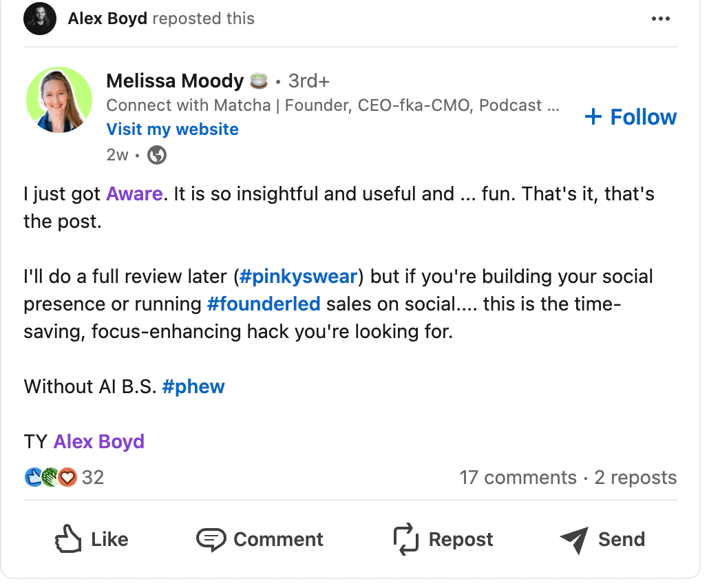Viewport: 709px width, 588px height.
Task: Open the post options three-dot menu
Action: 661,19
